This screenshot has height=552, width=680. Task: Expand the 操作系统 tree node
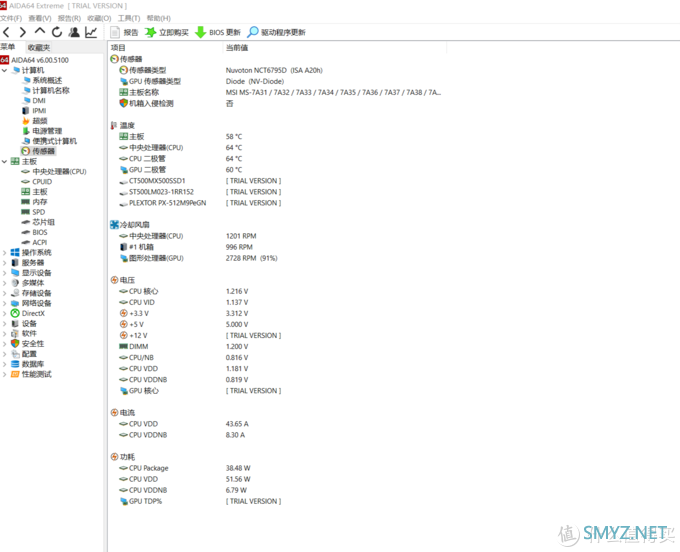4,252
